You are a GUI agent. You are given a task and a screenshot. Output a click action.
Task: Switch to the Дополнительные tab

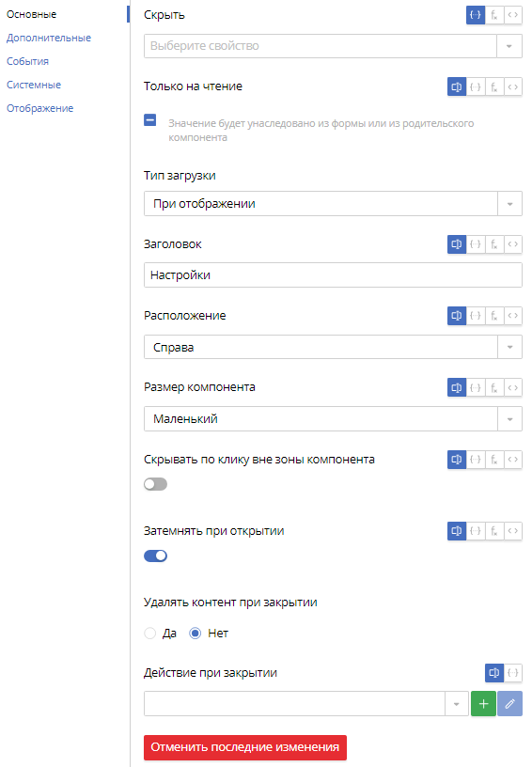click(x=49, y=38)
